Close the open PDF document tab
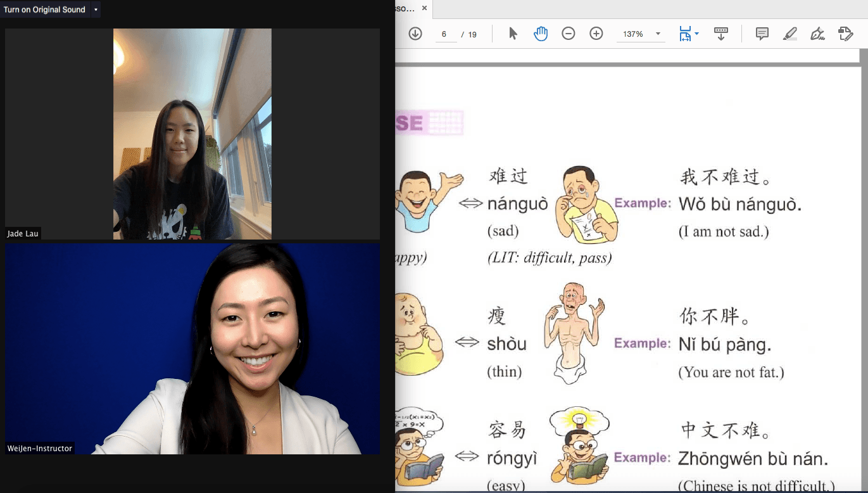Image resolution: width=868 pixels, height=493 pixels. (424, 8)
